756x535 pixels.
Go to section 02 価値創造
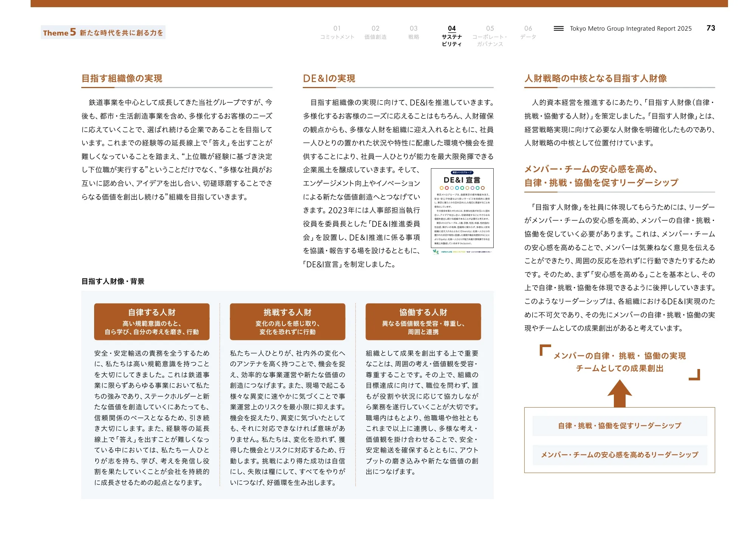[375, 33]
